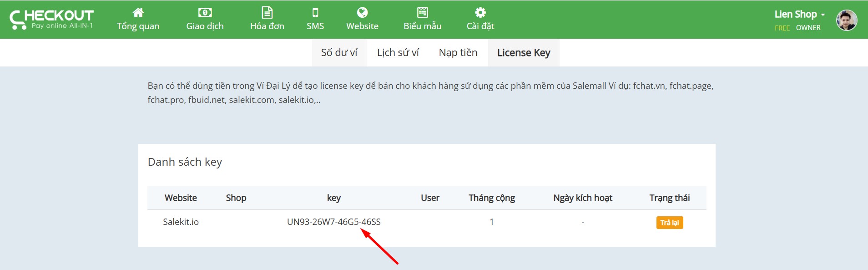The height and width of the screenshot is (270, 868).
Task: Click the Ngày kích hoạt header
Action: 583,198
